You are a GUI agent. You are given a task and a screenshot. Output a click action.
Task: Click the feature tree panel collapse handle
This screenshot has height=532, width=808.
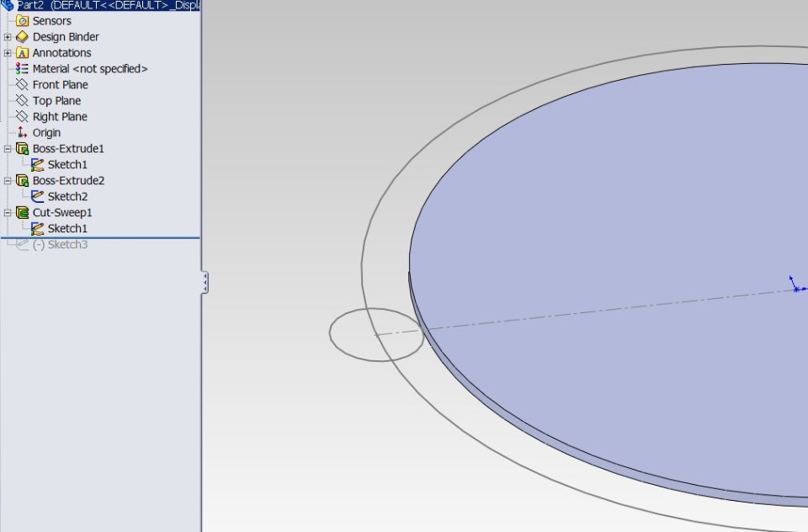[x=205, y=283]
